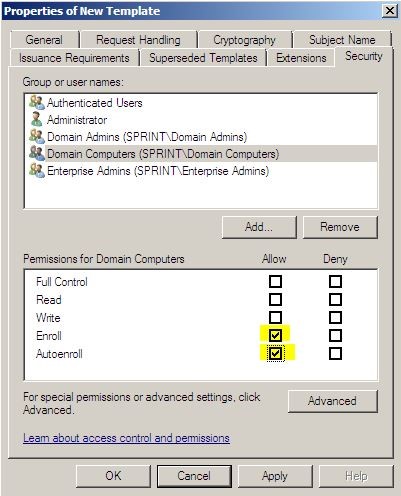Click the Administrator user icon
Image resolution: width=401 pixels, height=496 pixels.
pyautogui.click(x=36, y=120)
